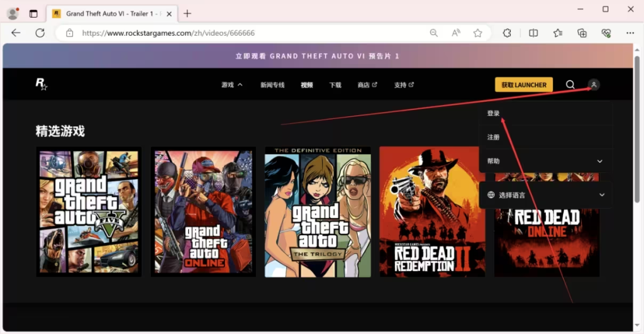644x334 pixels.
Task: Go to Rockstar Games logo home
Action: pyautogui.click(x=41, y=84)
